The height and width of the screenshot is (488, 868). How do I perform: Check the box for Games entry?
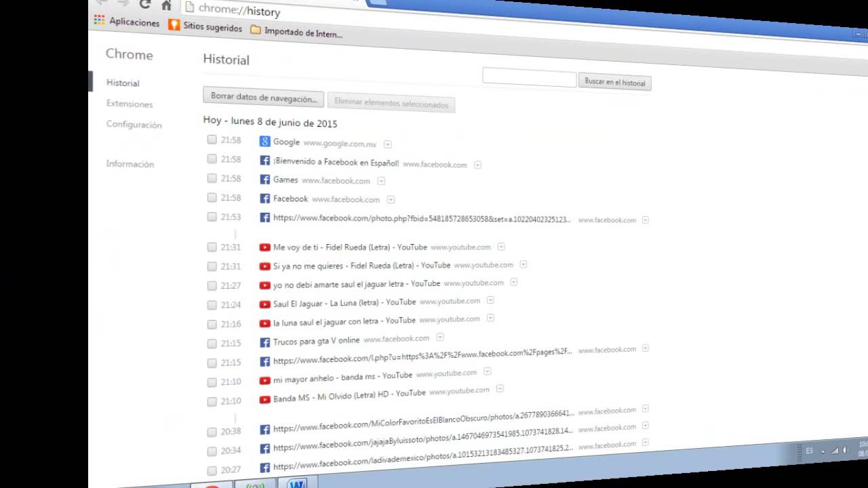[x=212, y=178]
